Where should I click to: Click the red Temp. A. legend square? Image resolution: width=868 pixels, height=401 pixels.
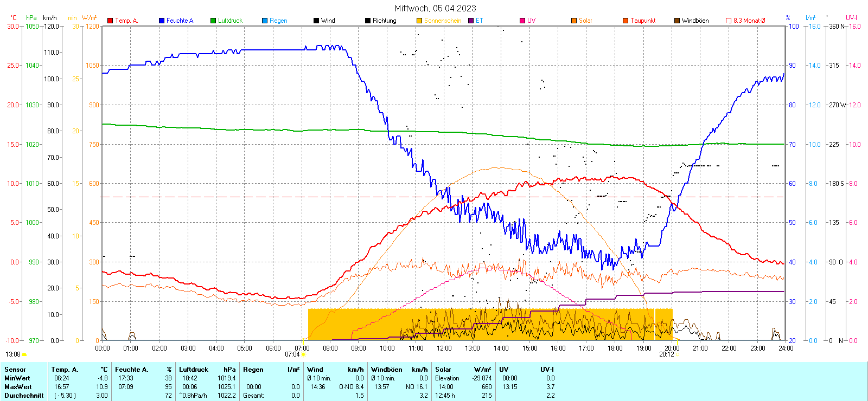tap(110, 21)
